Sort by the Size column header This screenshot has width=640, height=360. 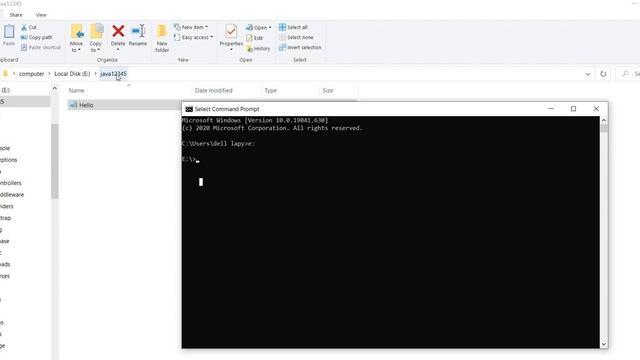(328, 90)
